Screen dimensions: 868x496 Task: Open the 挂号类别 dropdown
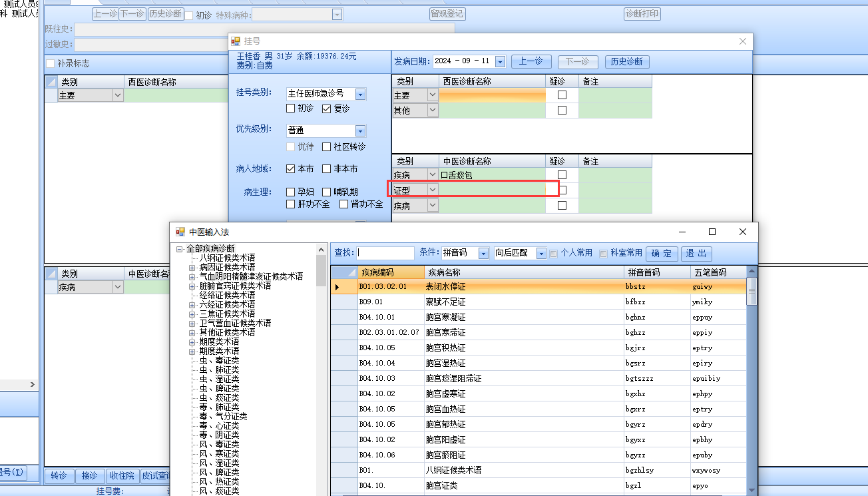tap(361, 94)
